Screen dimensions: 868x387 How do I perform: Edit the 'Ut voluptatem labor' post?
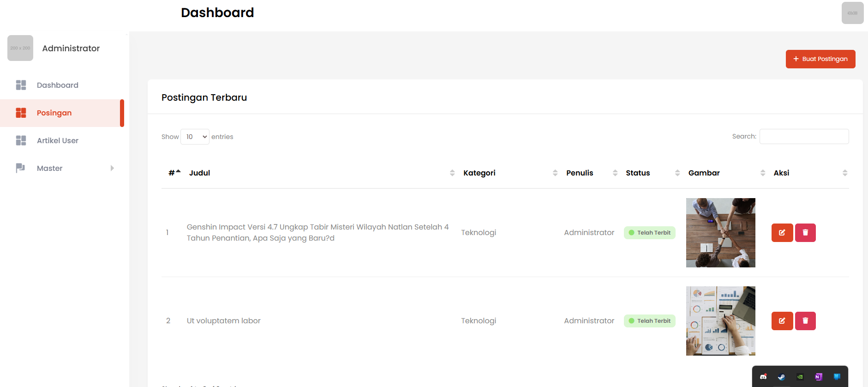click(x=782, y=321)
